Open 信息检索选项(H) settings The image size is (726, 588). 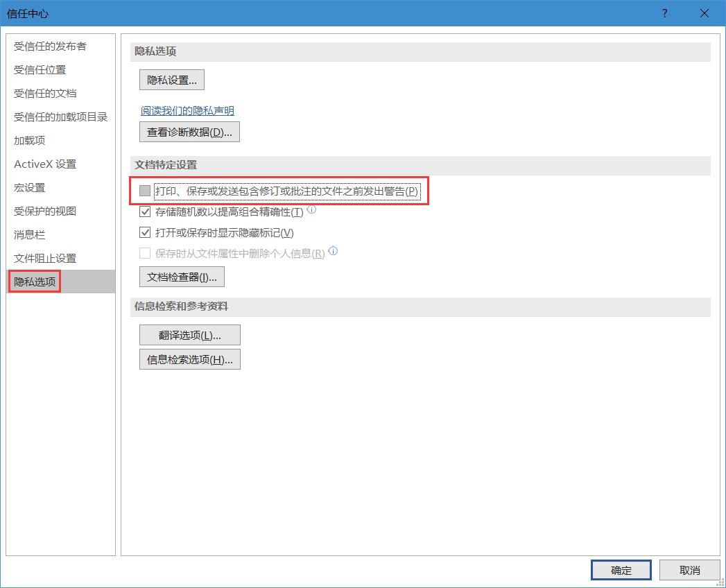tap(189, 358)
